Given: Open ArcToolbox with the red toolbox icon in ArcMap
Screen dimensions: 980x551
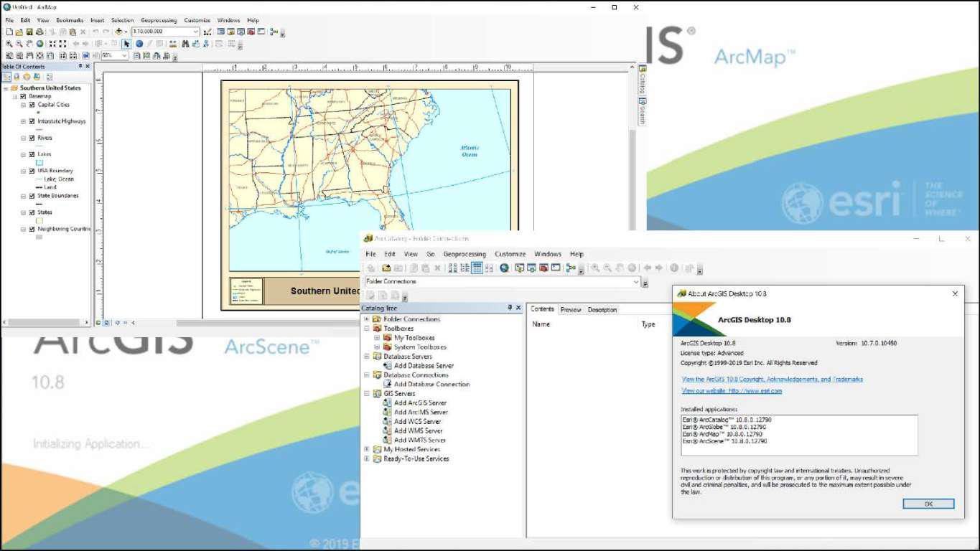Looking at the screenshot, I should click(x=251, y=32).
